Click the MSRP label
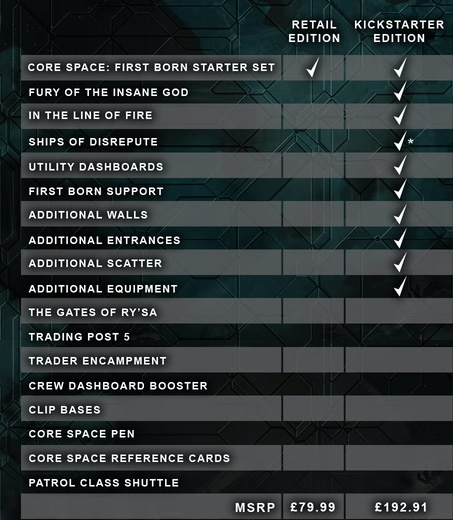The image size is (453, 520). coord(255,508)
